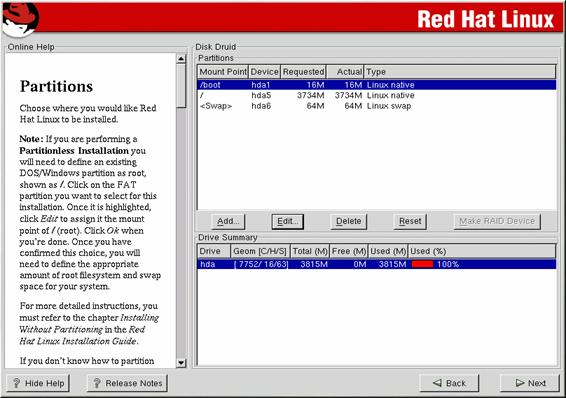Click the Red Hat shadowman logo
Screen dimensions: 566x398
[x=20, y=20]
